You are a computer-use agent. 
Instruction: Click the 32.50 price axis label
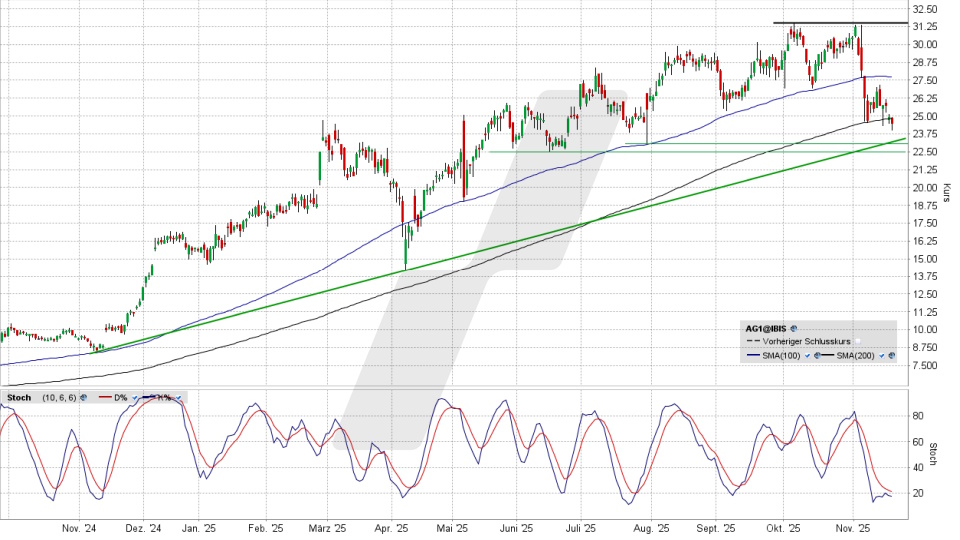pos(923,9)
